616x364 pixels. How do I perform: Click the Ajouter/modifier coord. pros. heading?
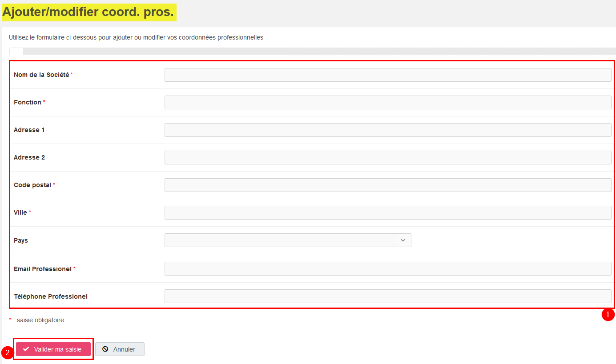[x=88, y=12]
